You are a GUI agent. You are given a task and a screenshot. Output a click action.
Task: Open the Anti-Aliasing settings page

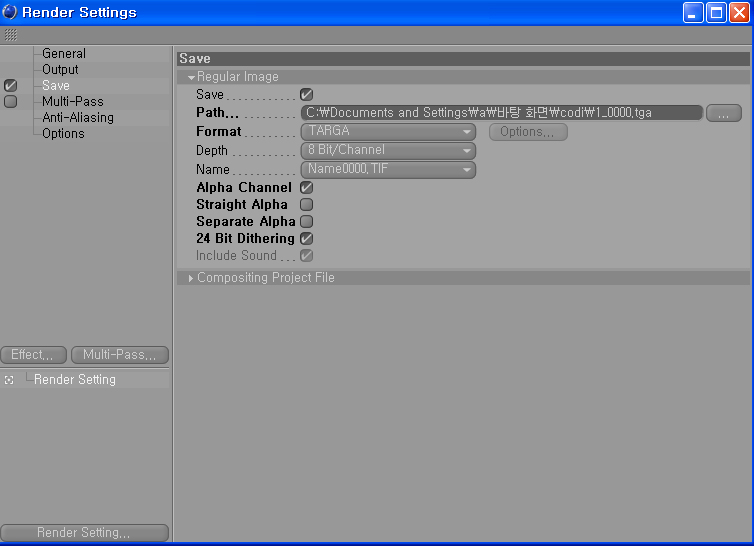(x=77, y=117)
